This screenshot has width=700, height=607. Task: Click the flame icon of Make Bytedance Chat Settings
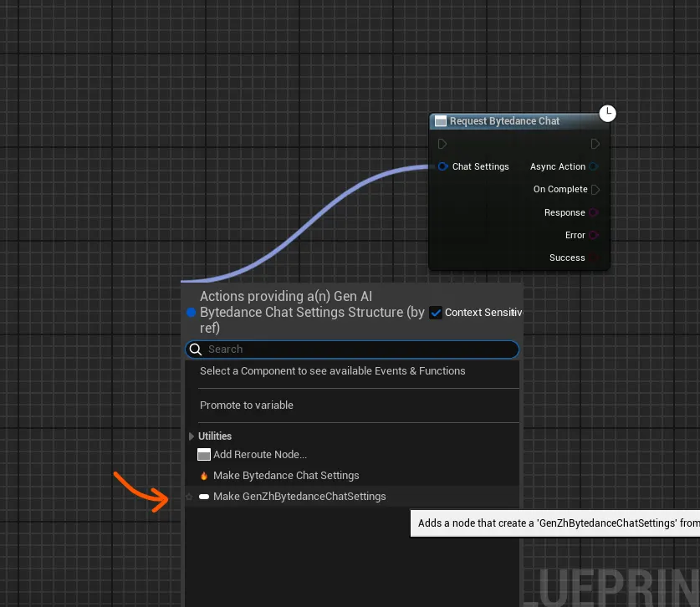click(x=203, y=476)
